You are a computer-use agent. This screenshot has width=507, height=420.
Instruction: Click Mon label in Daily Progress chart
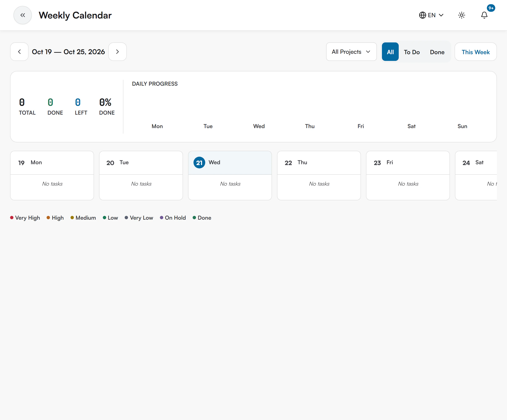pos(157,126)
